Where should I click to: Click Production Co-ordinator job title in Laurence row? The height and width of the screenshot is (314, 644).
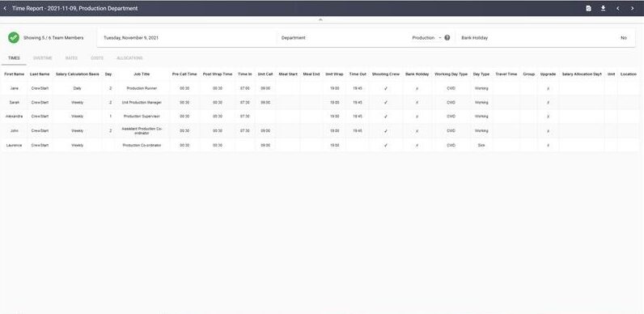click(x=142, y=145)
